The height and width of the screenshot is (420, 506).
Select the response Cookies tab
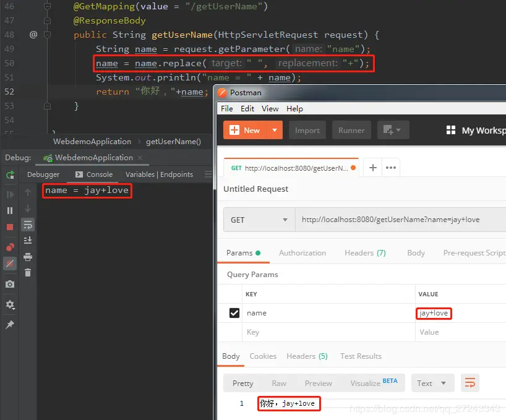tap(263, 356)
